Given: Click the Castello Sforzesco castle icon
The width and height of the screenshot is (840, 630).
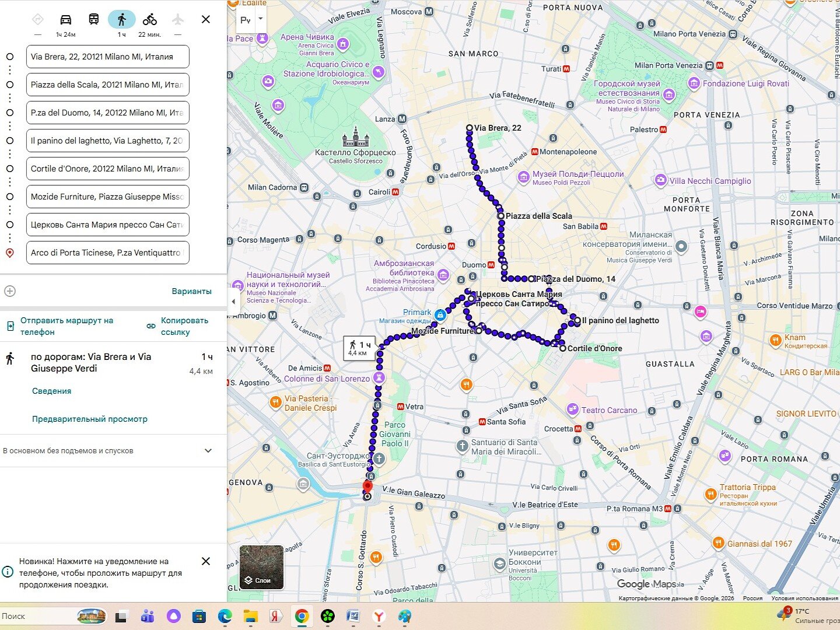Looking at the screenshot, I should (356, 137).
